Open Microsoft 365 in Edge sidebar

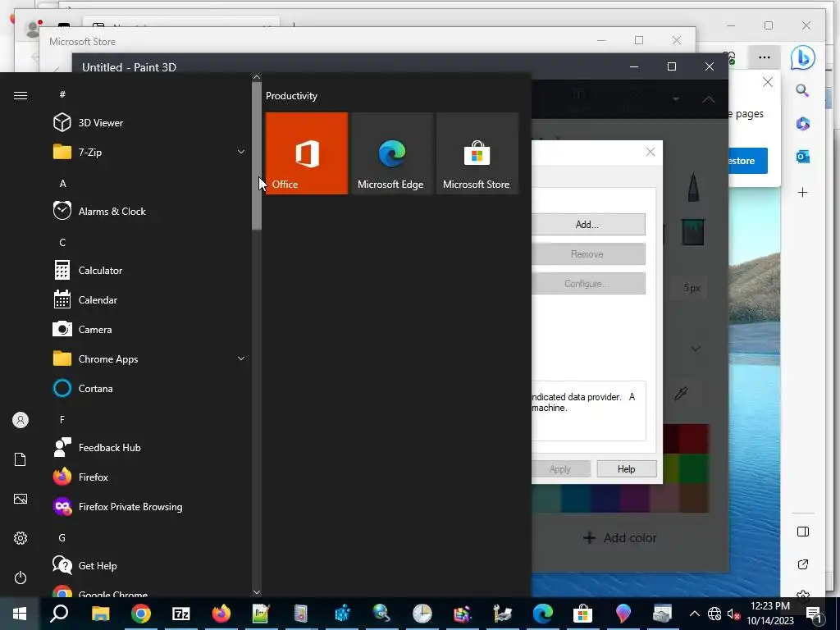[x=802, y=124]
